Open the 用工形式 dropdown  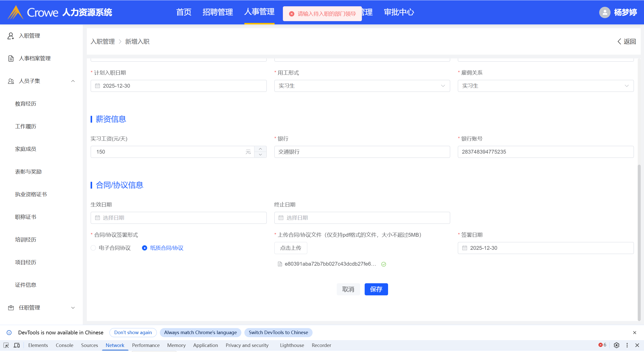coord(362,86)
